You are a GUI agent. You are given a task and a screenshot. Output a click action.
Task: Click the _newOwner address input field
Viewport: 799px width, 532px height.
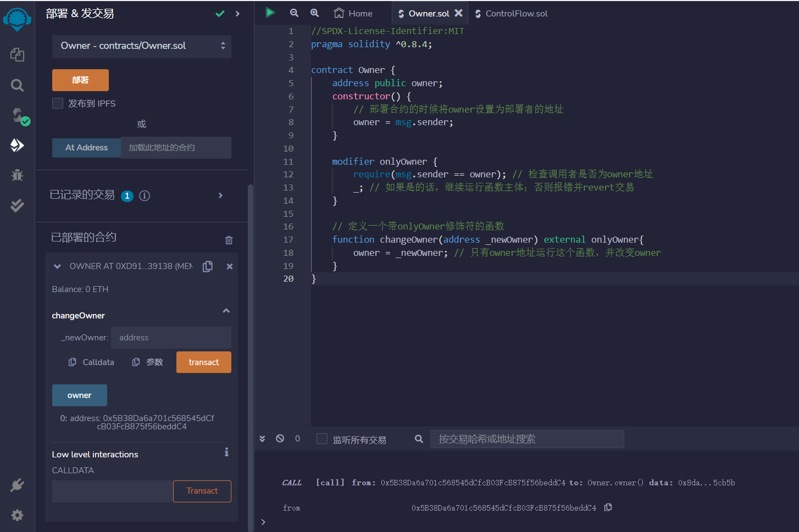(171, 337)
